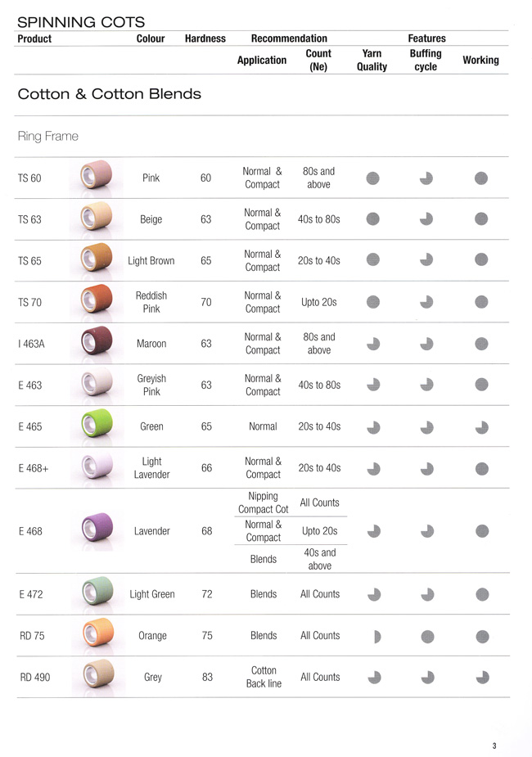532x757 pixels.
Task: Click the TS 65 light brown cot image
Action: coord(96,257)
